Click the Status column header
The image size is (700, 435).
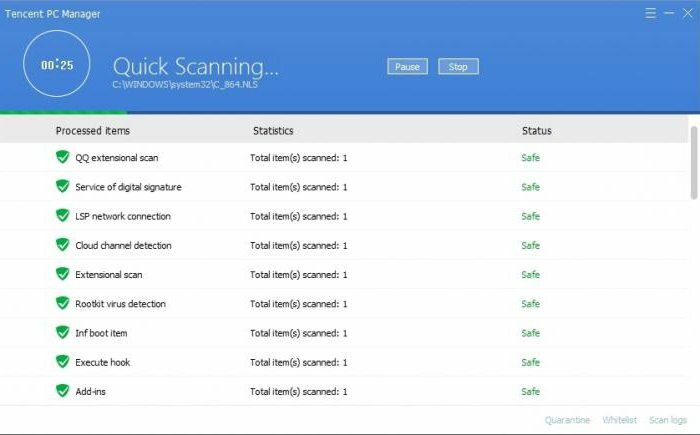(537, 131)
